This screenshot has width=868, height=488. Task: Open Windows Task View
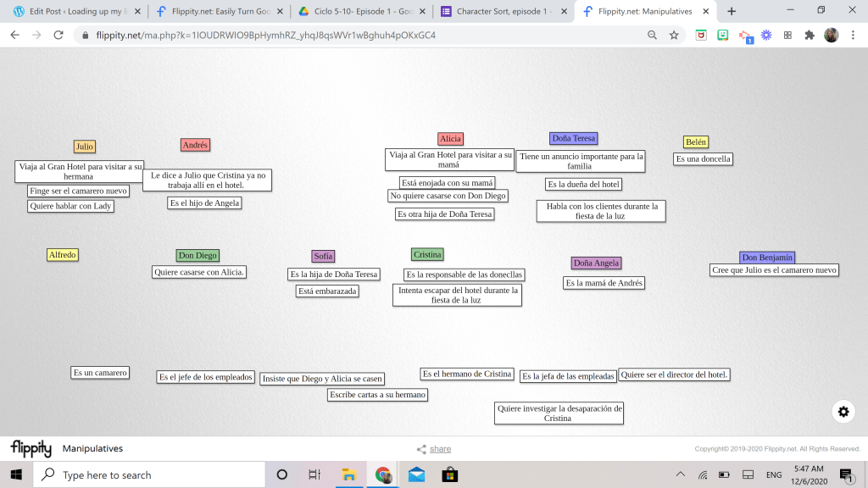[x=314, y=474]
